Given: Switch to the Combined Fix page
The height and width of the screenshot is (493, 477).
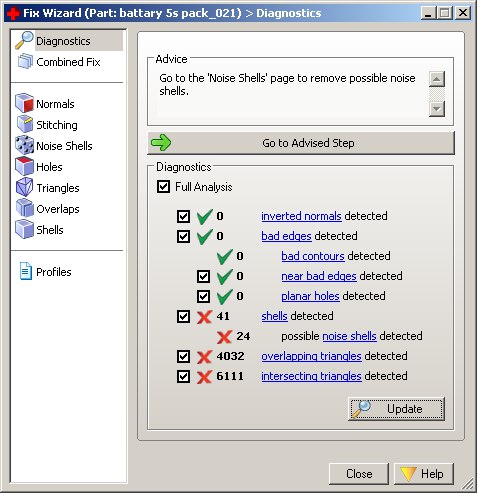Looking at the screenshot, I should pyautogui.click(x=68, y=62).
